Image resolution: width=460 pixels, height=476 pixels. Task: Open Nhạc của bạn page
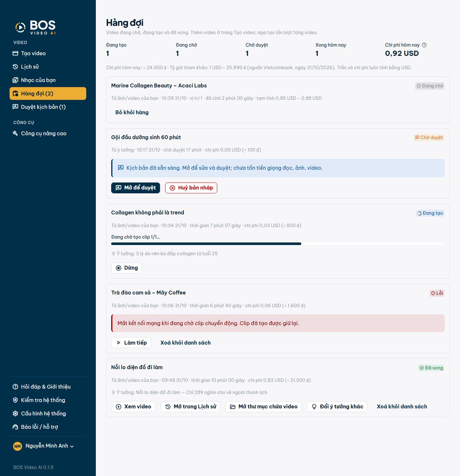(x=48, y=80)
